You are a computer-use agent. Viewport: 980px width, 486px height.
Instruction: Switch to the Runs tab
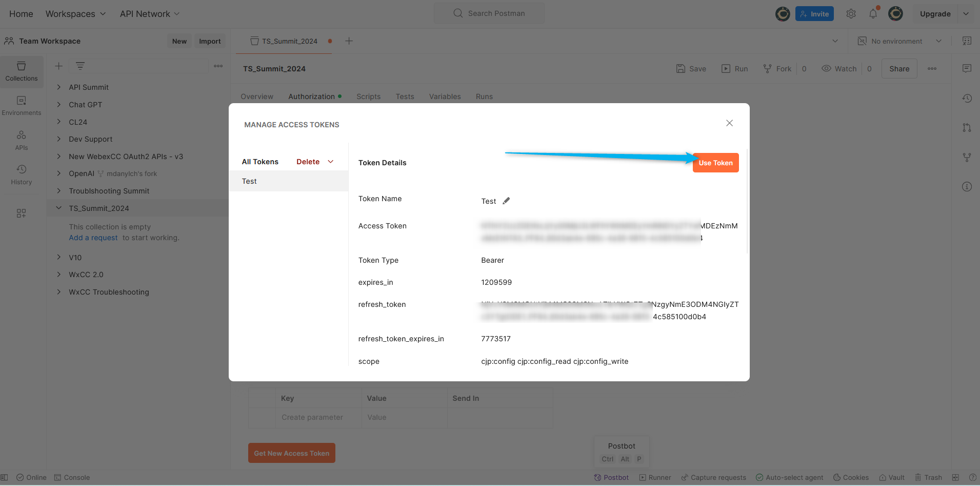[484, 96]
